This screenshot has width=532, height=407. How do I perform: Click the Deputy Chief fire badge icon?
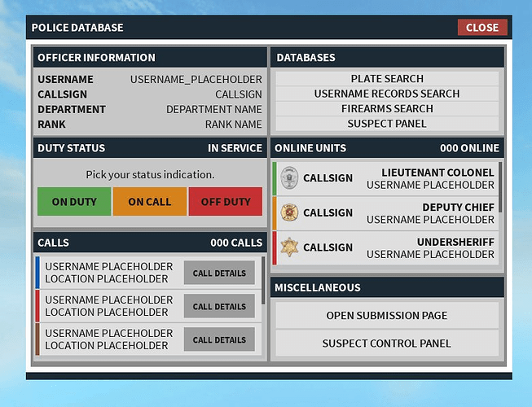pos(289,212)
